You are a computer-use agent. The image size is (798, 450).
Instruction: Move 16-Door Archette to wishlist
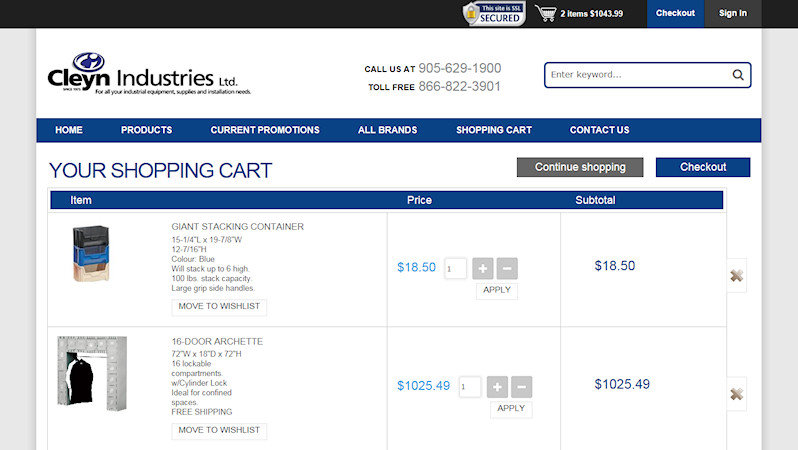point(219,430)
